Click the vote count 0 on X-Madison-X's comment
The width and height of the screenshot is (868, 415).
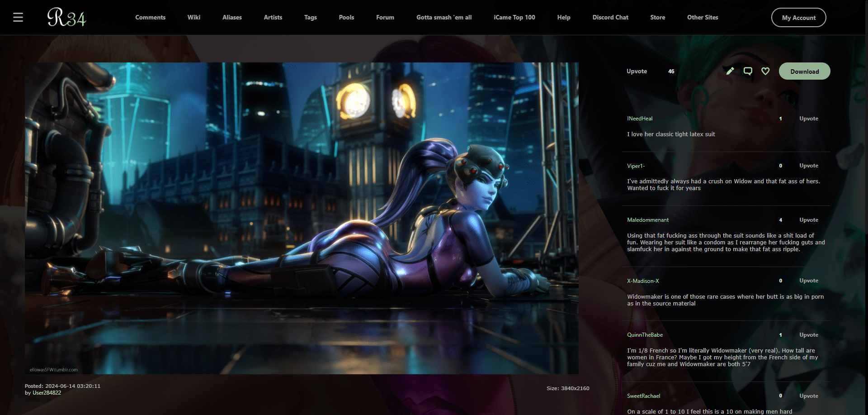tap(781, 281)
